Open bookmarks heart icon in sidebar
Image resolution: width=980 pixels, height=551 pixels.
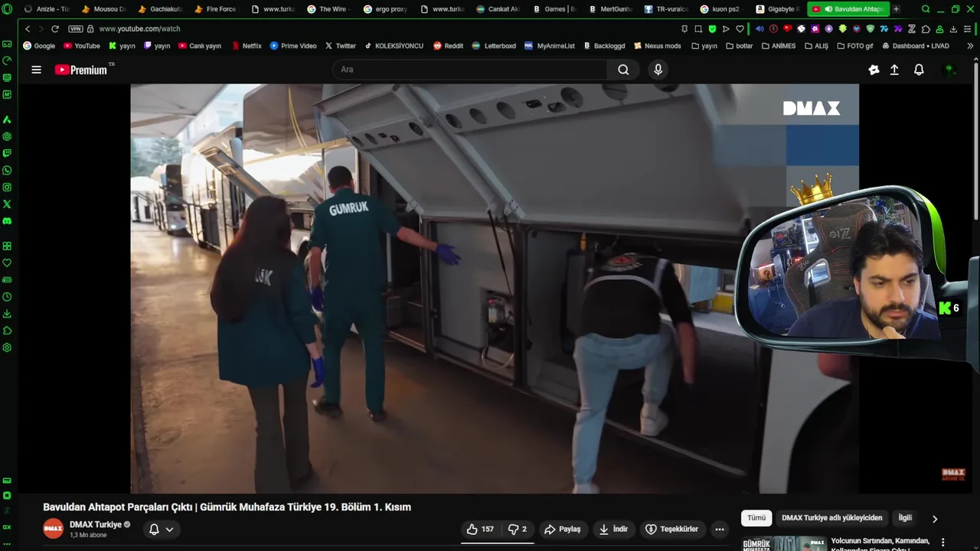coord(7,263)
